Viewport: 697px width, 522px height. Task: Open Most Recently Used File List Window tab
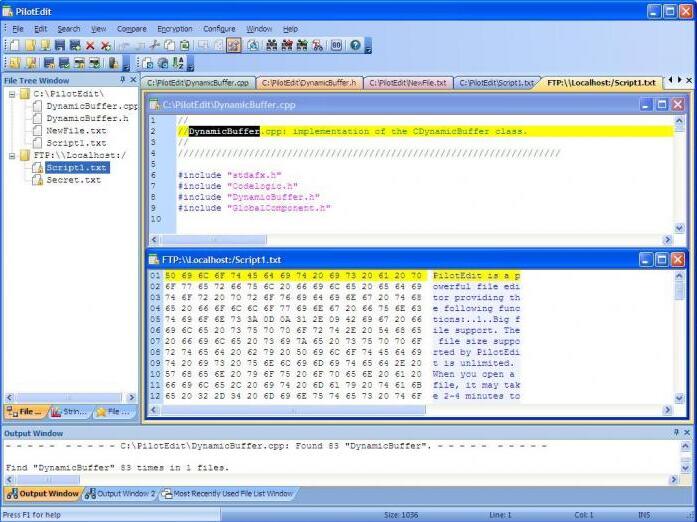pos(227,494)
